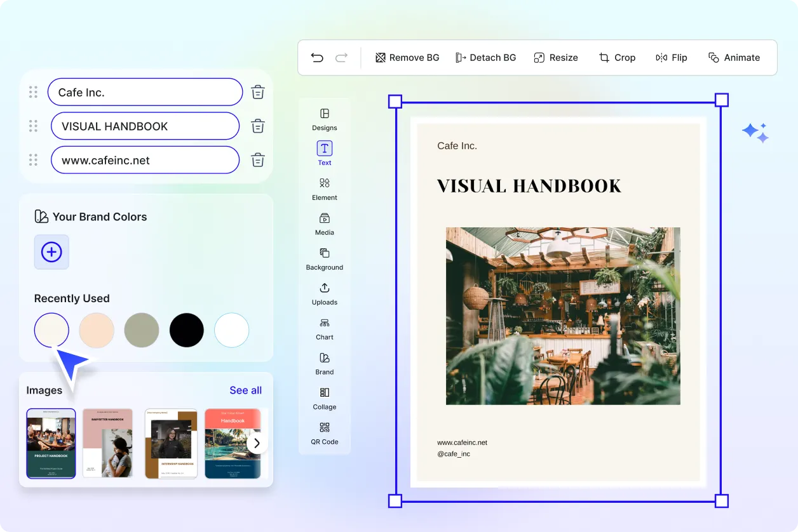This screenshot has height=532, width=798.
Task: Click the redo arrow icon
Action: pyautogui.click(x=341, y=58)
